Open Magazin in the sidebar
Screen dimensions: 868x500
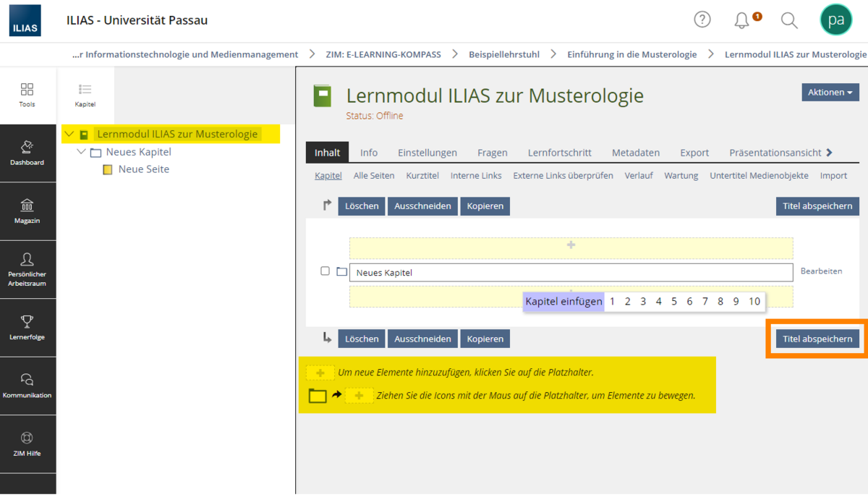(x=27, y=211)
